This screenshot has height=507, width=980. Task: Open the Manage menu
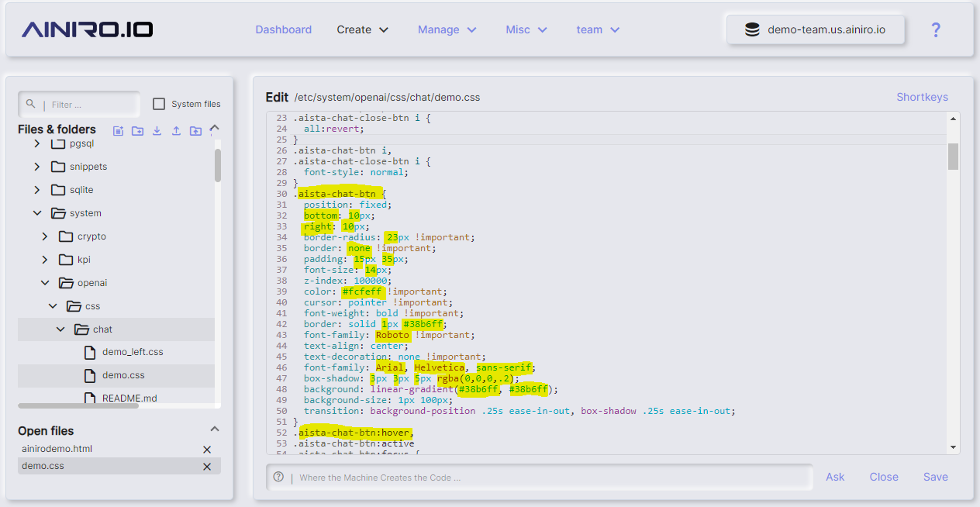[447, 29]
